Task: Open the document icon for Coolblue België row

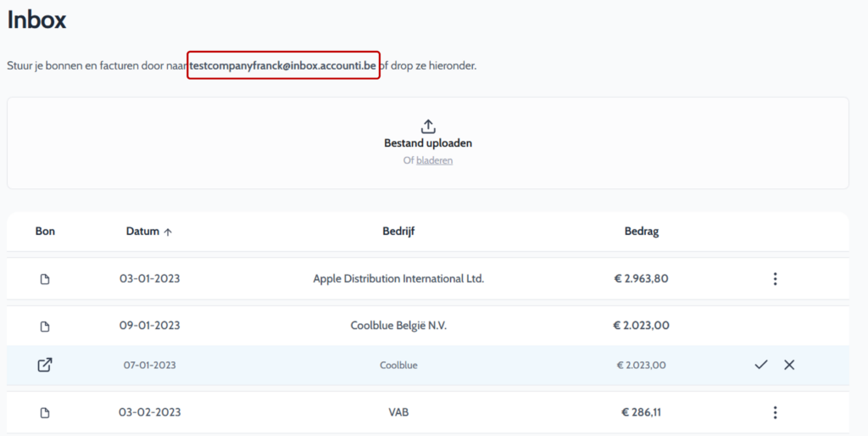Action: (45, 327)
